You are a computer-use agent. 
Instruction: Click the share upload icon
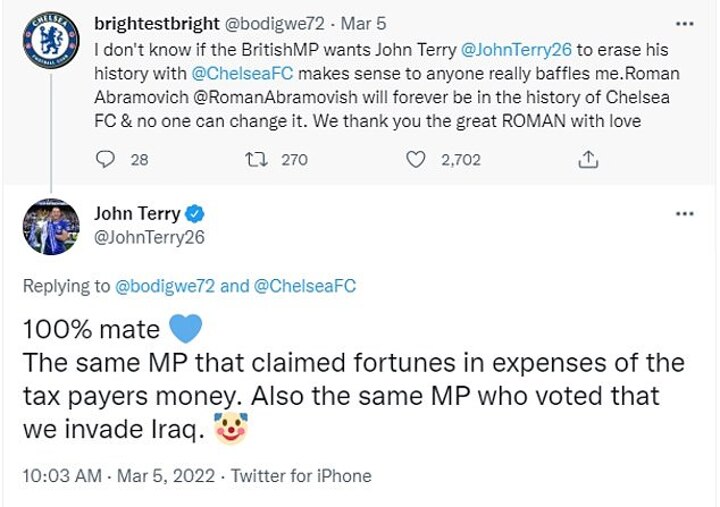[x=589, y=159]
